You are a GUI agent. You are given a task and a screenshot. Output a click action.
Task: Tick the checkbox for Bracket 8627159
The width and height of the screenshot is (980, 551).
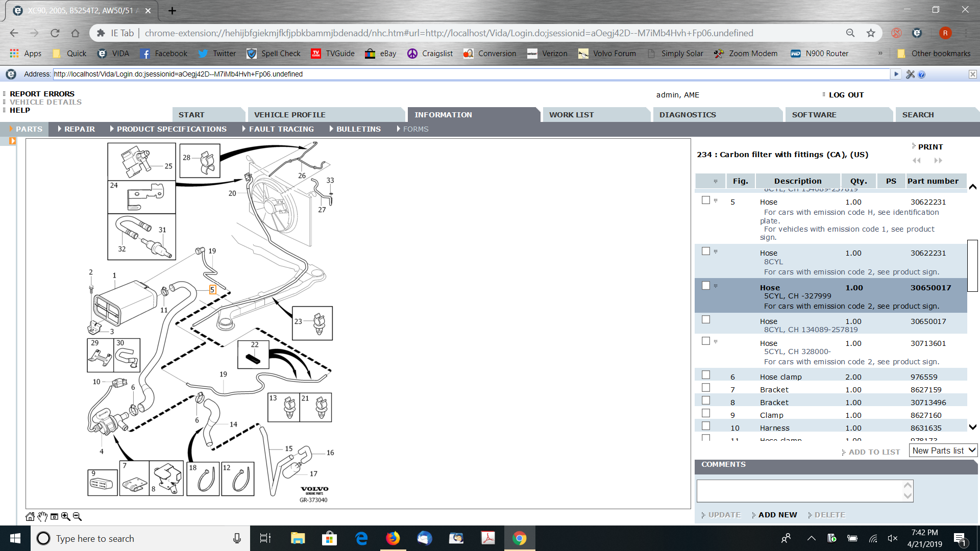[x=706, y=388]
